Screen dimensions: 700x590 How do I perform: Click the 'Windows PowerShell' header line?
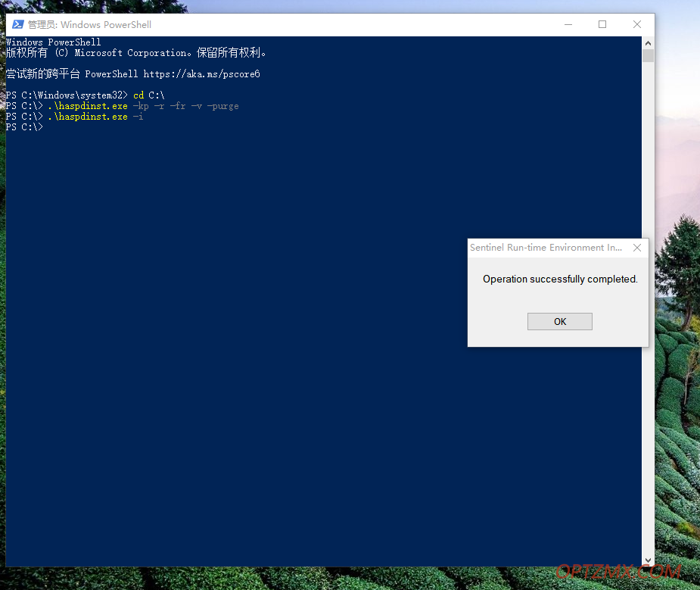[x=54, y=42]
